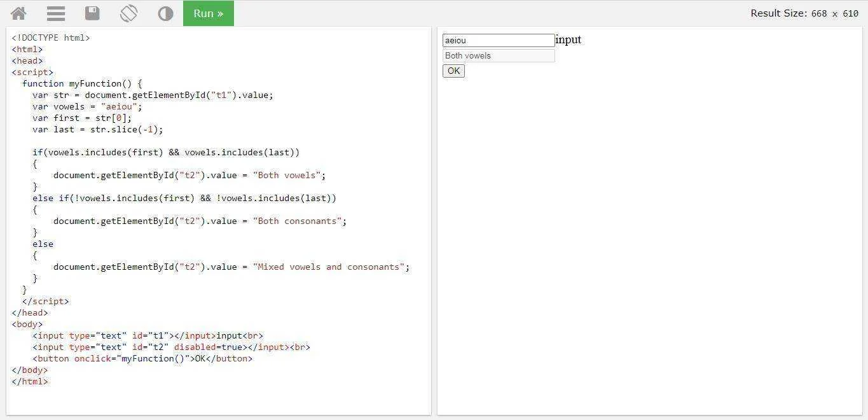The image size is (868, 420).
Task: Click the <body> tag line
Action: [27, 324]
